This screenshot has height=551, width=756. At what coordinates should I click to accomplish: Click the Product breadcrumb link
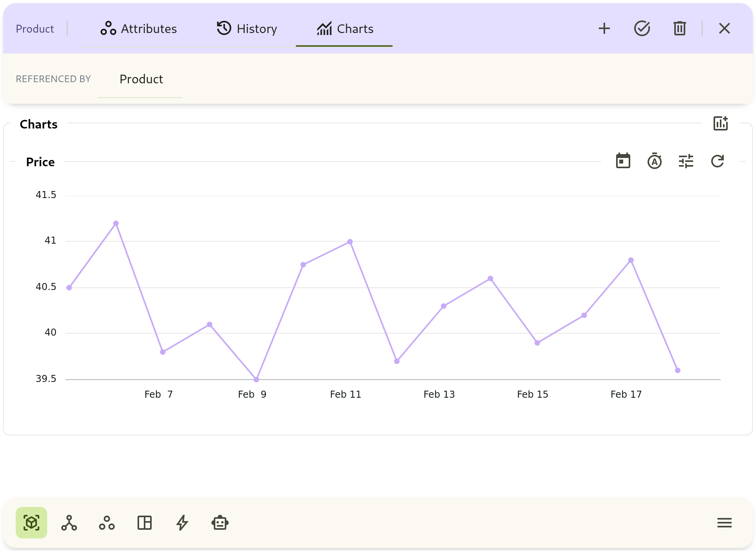[x=35, y=28]
